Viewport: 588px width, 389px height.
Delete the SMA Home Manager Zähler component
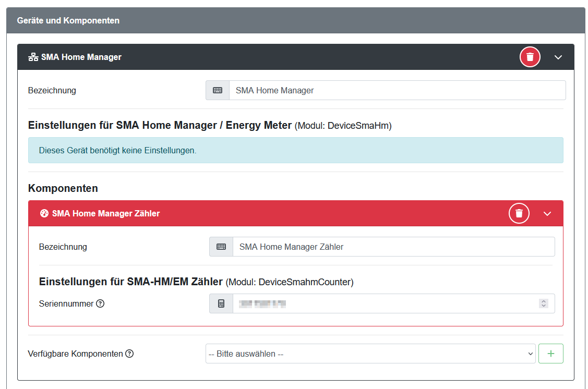(519, 214)
